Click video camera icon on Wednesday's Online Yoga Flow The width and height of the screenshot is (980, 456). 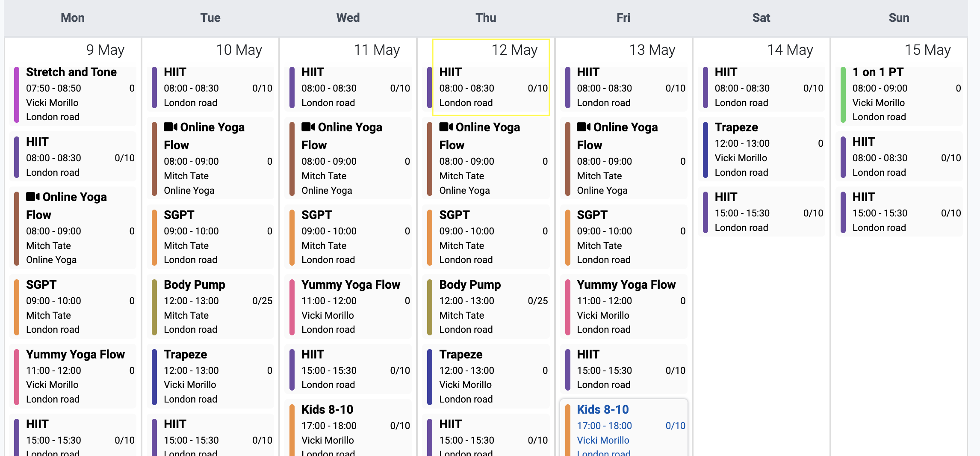(308, 127)
